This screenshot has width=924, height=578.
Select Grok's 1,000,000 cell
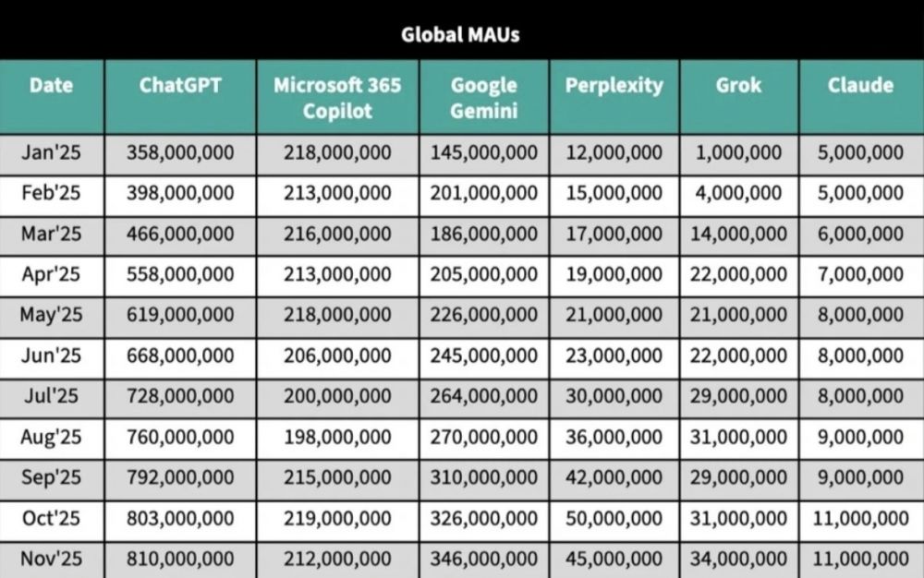pos(738,153)
